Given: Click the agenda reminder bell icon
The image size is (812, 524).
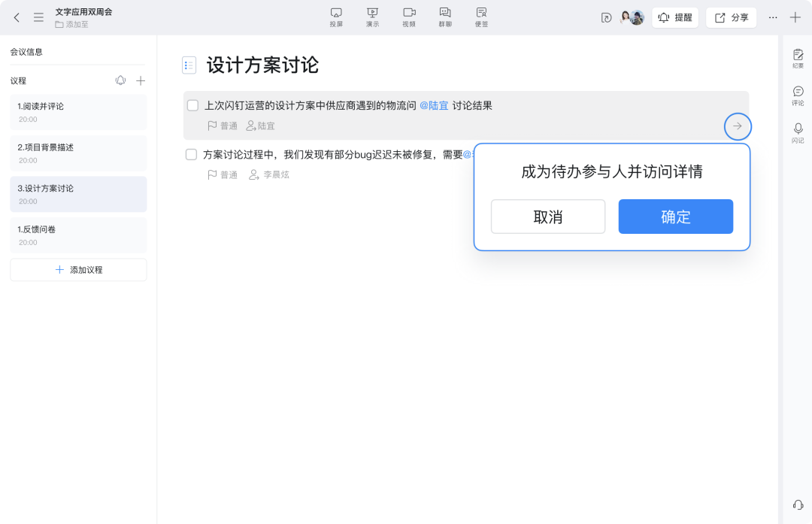Looking at the screenshot, I should click(x=120, y=80).
